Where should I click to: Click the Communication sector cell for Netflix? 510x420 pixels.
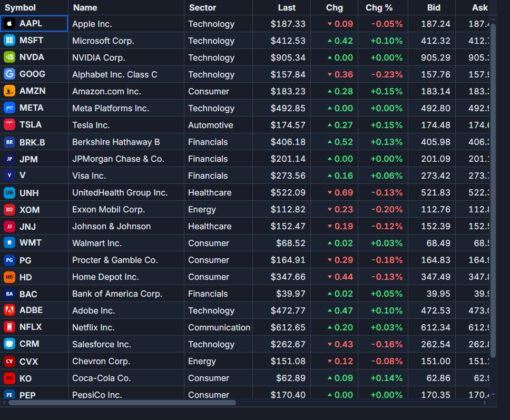(x=218, y=327)
